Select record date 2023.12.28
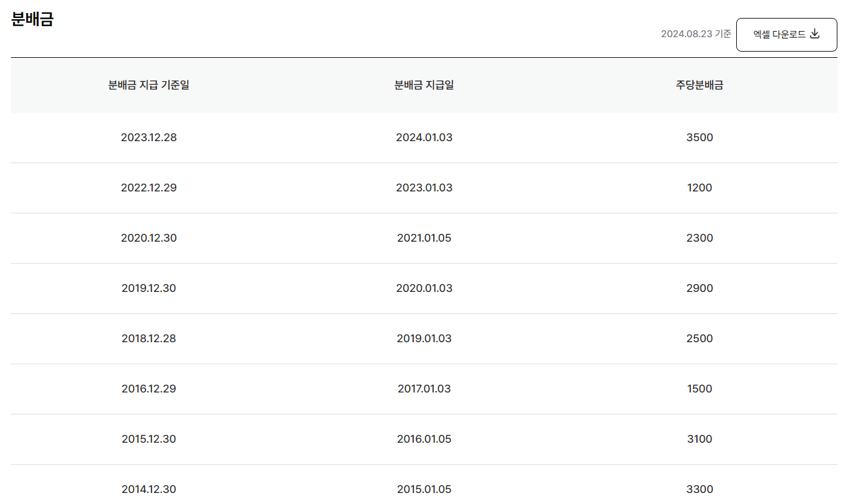The image size is (845, 504). pyautogui.click(x=149, y=137)
